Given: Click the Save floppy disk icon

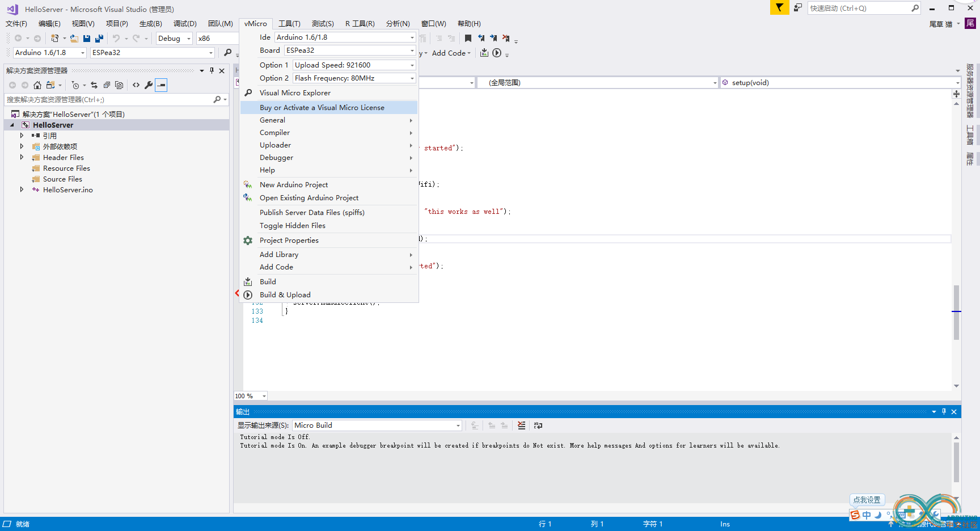Looking at the screenshot, I should point(87,39).
